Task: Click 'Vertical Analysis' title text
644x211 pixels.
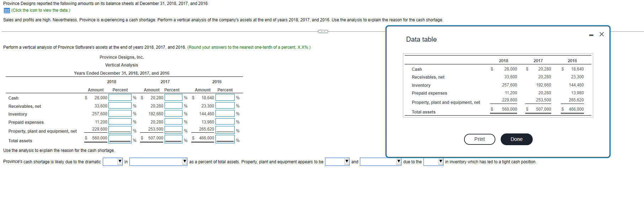Action: 122,65
